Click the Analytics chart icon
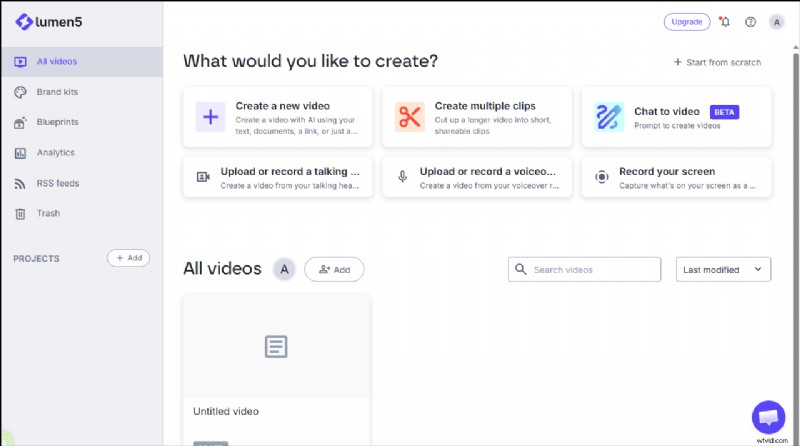Screen dimensions: 800x446 tap(20, 153)
